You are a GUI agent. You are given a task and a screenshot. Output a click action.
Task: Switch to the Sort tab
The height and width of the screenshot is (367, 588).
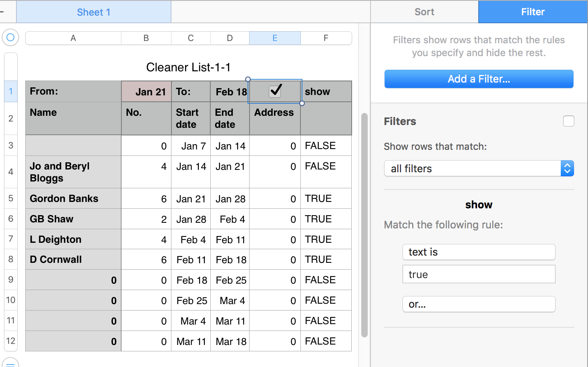click(424, 12)
